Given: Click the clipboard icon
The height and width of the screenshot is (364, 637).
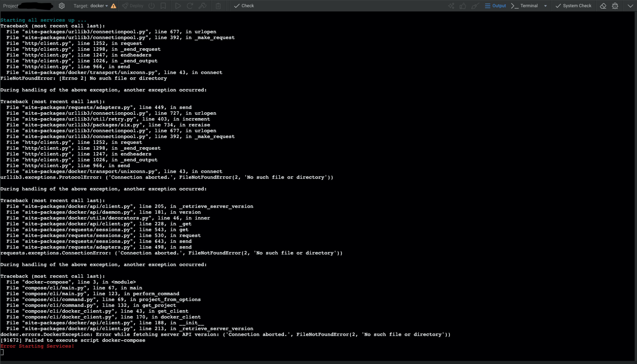Looking at the screenshot, I should coord(218,6).
